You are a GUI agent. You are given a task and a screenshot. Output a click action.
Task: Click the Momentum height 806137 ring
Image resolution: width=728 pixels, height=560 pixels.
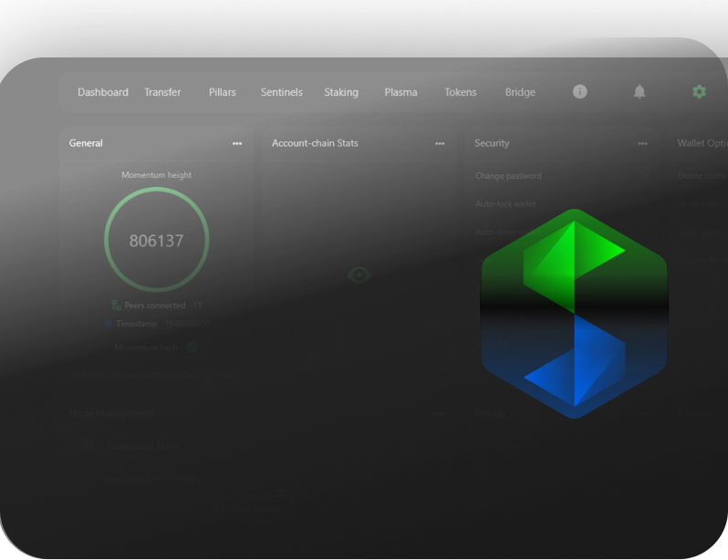point(156,241)
